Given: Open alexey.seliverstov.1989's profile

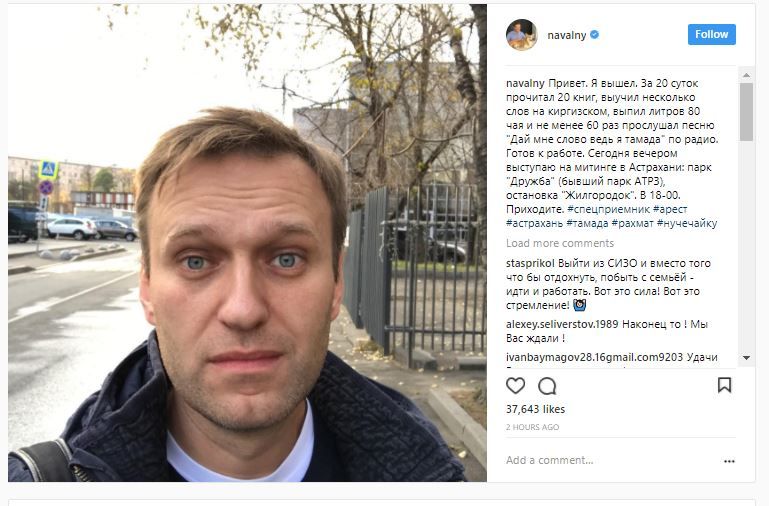Looking at the screenshot, I should click(563, 325).
